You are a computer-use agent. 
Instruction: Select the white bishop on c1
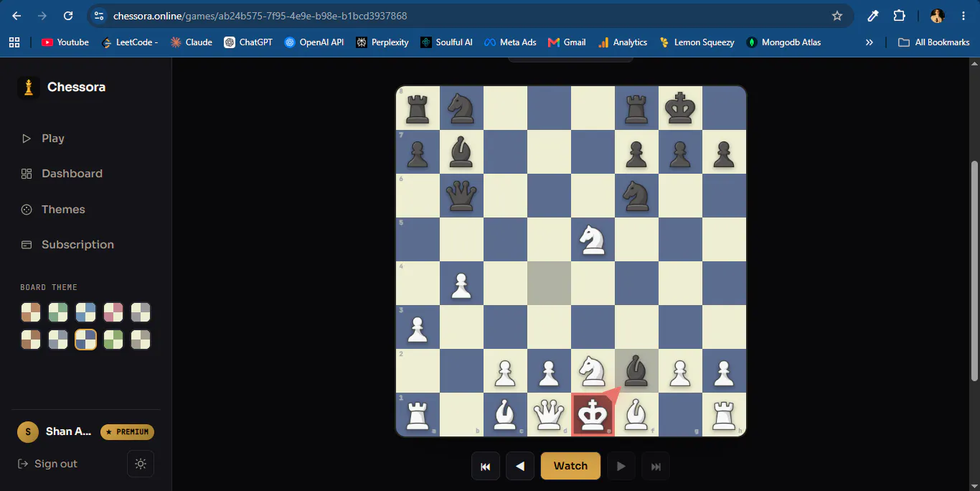click(x=505, y=415)
